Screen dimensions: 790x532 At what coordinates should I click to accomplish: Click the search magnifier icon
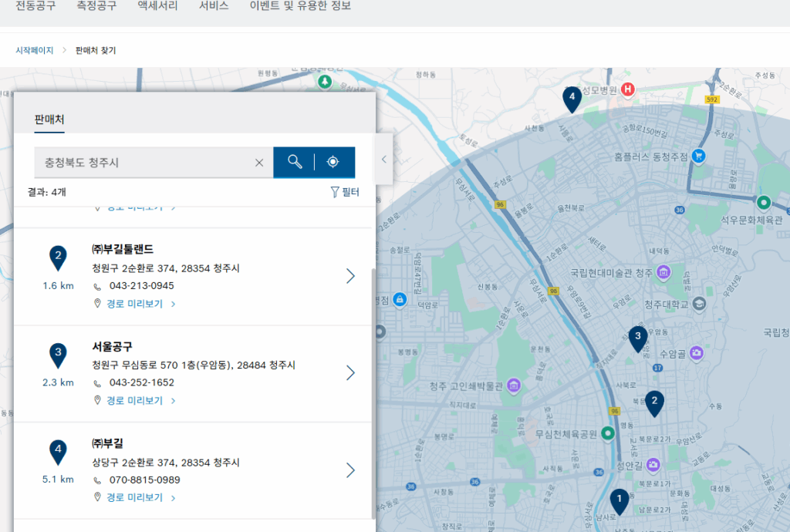click(295, 162)
